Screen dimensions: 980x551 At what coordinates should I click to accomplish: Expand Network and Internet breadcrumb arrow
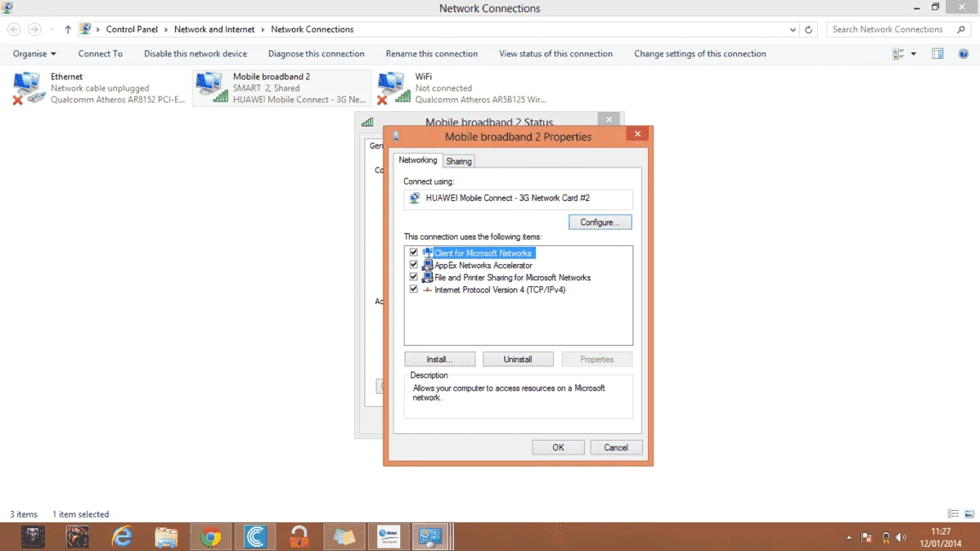click(x=263, y=29)
